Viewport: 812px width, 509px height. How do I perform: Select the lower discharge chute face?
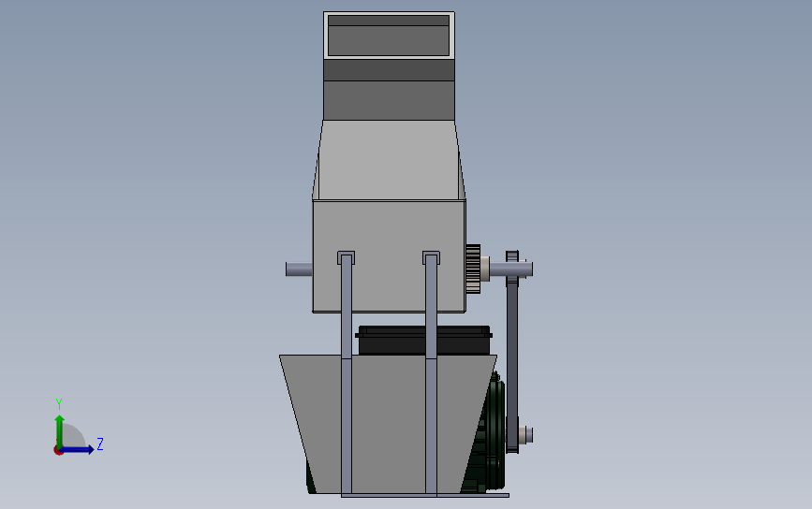pos(389,424)
